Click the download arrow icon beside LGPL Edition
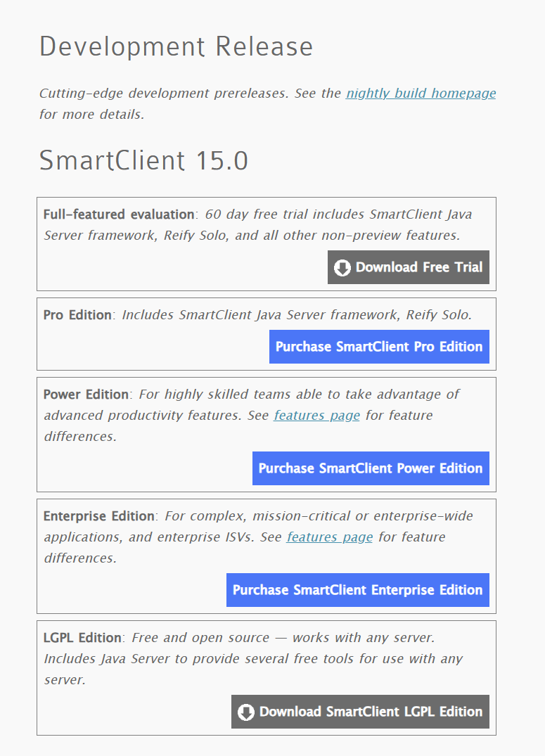This screenshot has width=545, height=756. coord(246,712)
